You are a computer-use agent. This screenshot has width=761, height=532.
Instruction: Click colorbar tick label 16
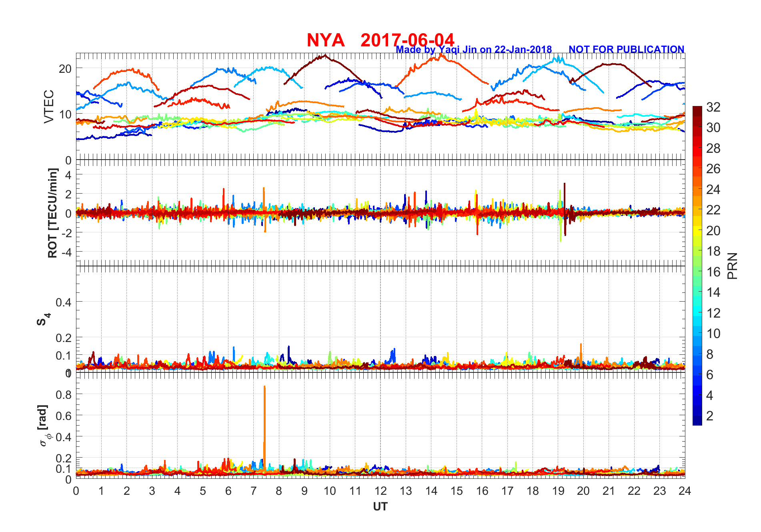[x=713, y=272]
